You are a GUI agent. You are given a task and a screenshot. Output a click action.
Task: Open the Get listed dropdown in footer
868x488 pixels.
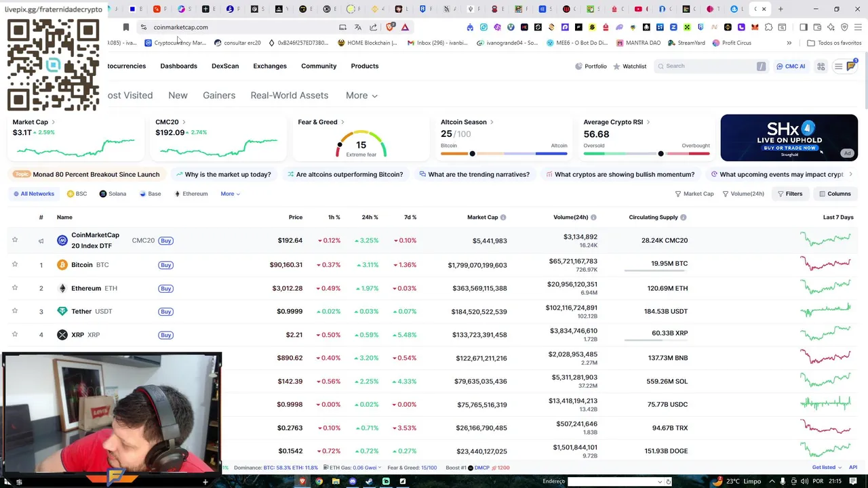pyautogui.click(x=827, y=468)
